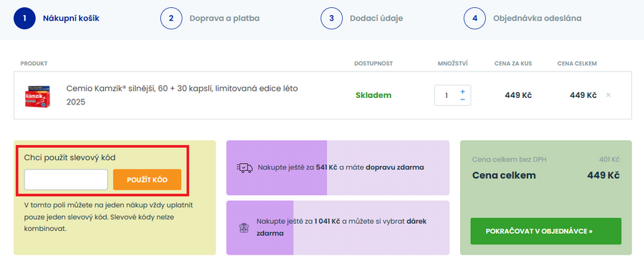Remove Cemio Kamzík item with the x icon
This screenshot has height=266, width=644.
click(608, 95)
